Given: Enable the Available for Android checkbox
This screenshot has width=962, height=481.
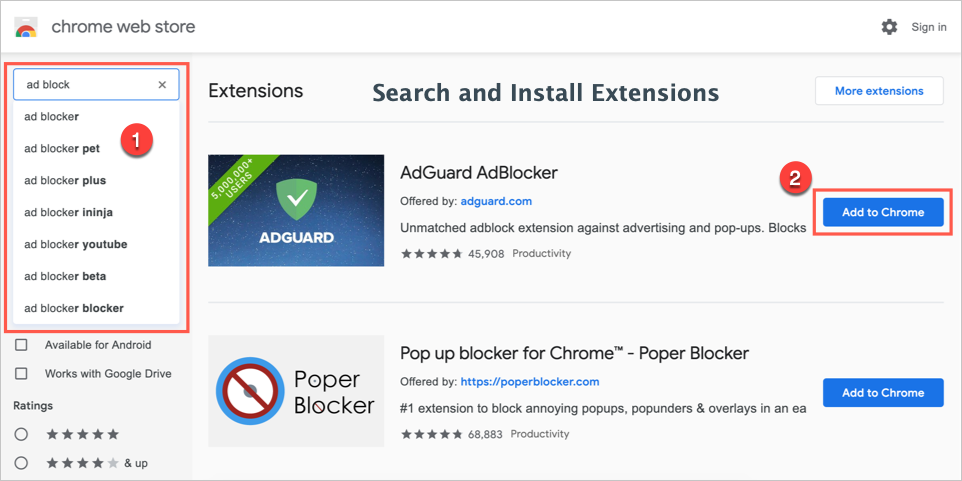Looking at the screenshot, I should click(21, 345).
